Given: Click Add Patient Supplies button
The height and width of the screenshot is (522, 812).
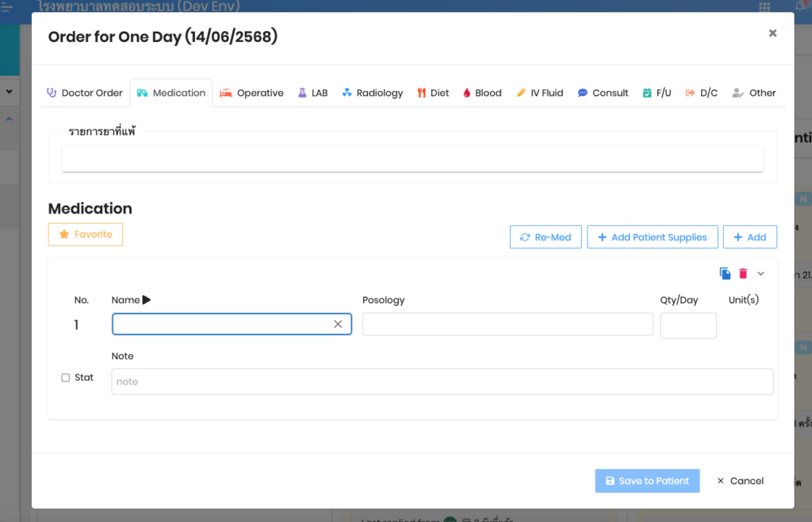Looking at the screenshot, I should 652,237.
